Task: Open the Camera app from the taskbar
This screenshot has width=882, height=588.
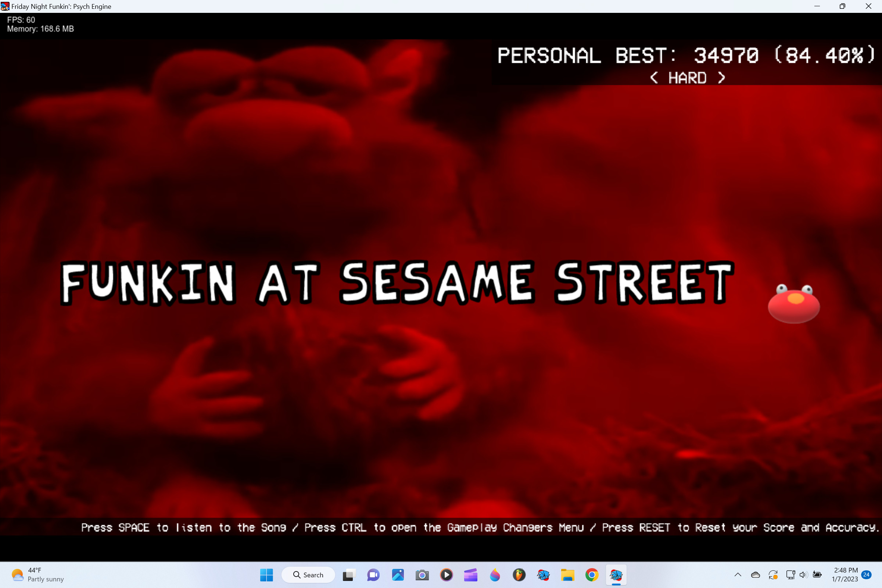Action: click(422, 575)
